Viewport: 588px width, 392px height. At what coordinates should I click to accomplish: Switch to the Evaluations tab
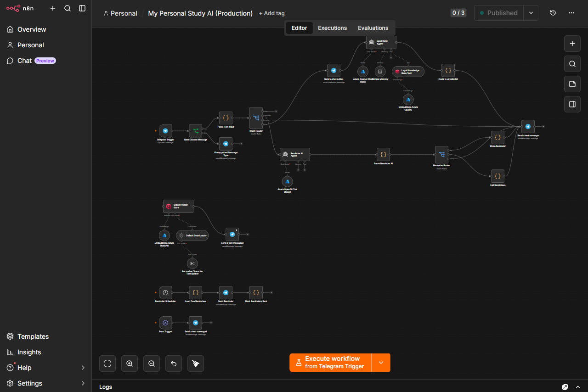click(x=373, y=28)
